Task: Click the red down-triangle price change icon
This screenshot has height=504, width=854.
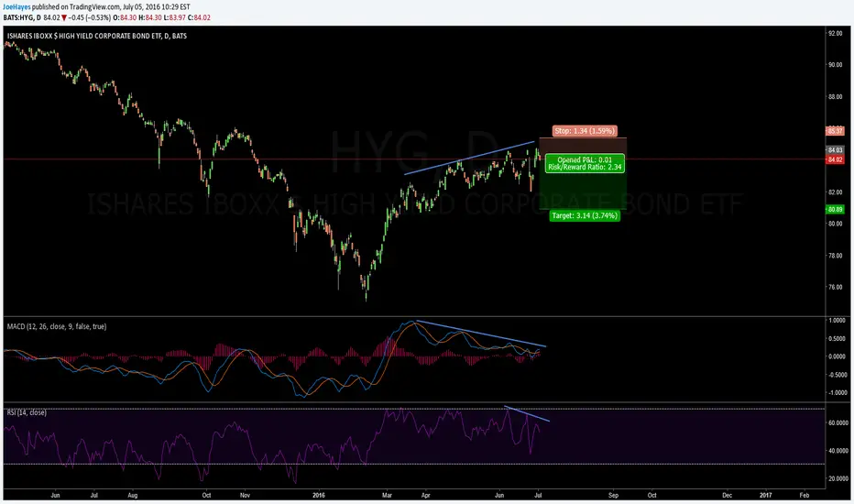Action: 64,17
